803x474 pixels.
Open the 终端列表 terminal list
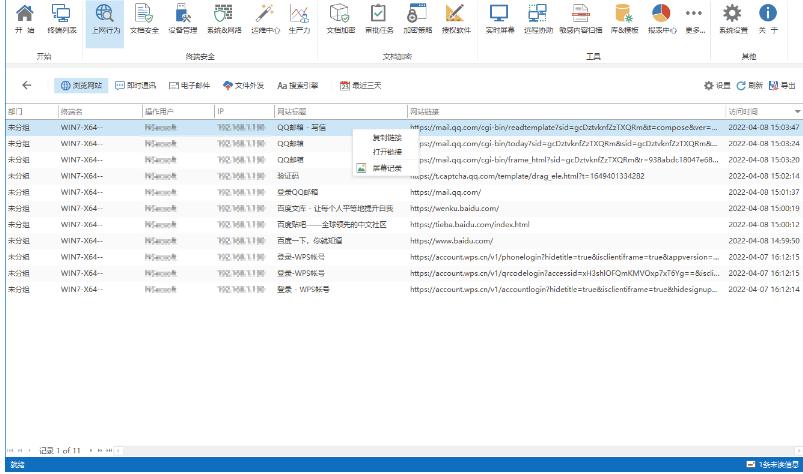(x=61, y=18)
